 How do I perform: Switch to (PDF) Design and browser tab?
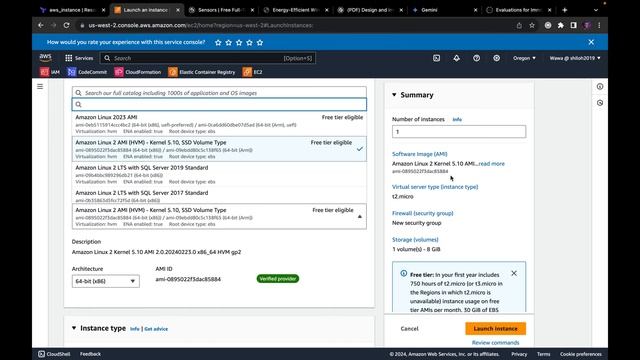pyautogui.click(x=370, y=10)
